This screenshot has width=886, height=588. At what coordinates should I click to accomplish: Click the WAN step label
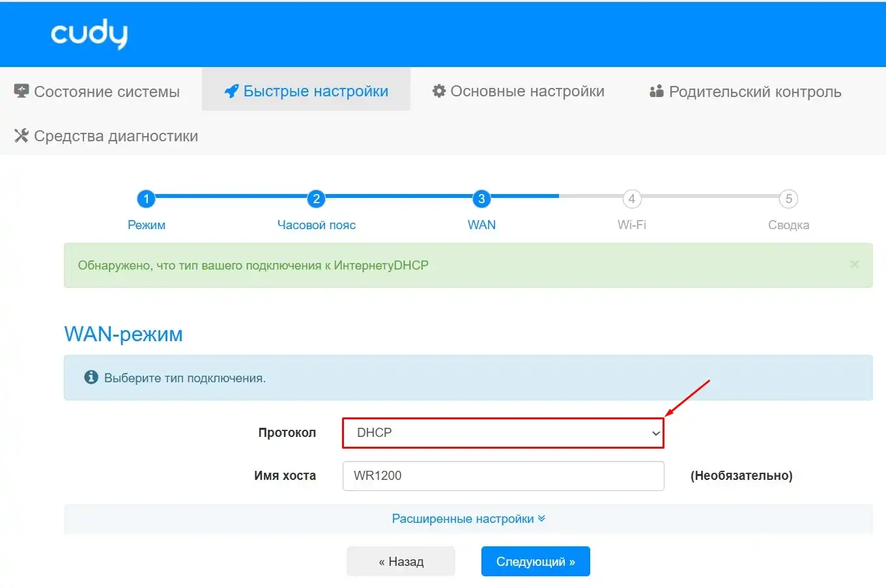(481, 225)
